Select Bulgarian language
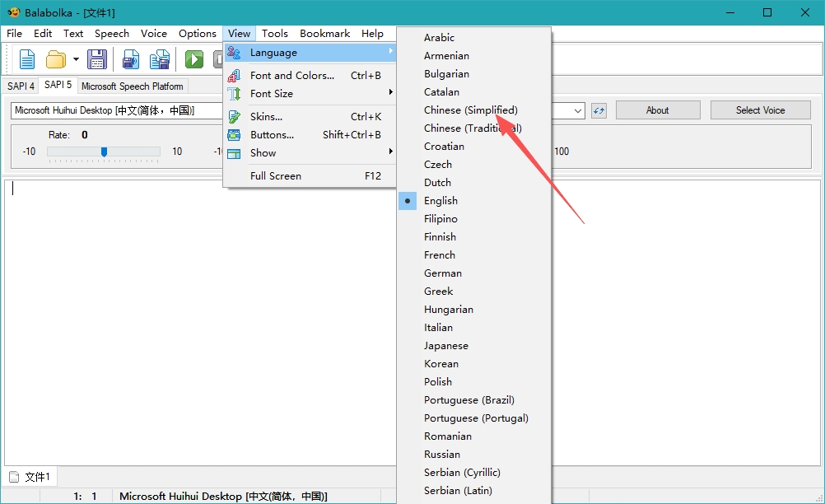825x504 pixels. point(474,74)
